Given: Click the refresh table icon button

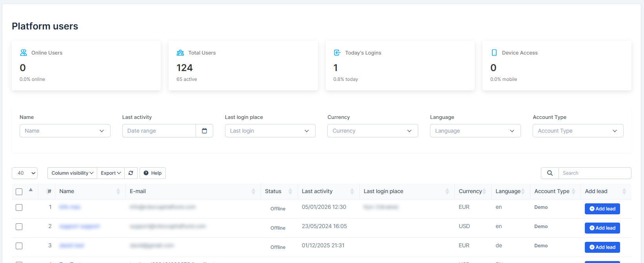Looking at the screenshot, I should [x=131, y=173].
